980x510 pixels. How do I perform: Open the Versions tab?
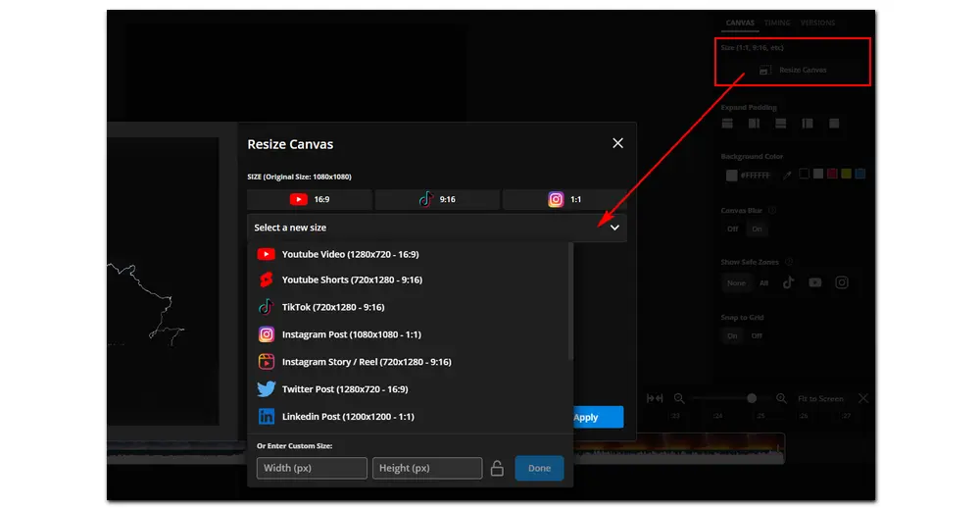(818, 23)
